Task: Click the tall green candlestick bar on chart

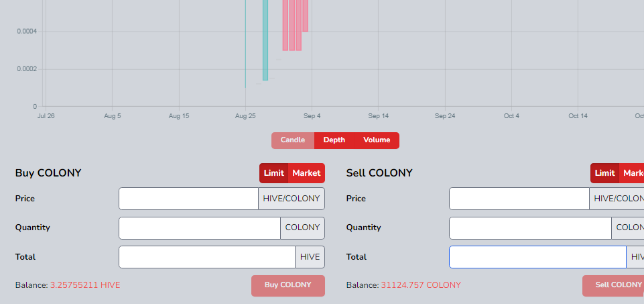Action: pos(265,40)
